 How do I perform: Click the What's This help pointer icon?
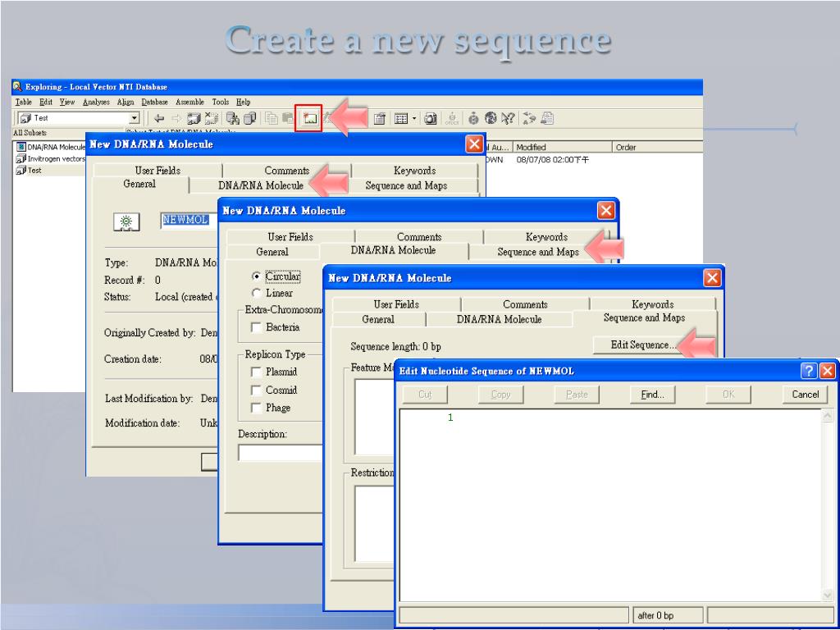coord(507,118)
